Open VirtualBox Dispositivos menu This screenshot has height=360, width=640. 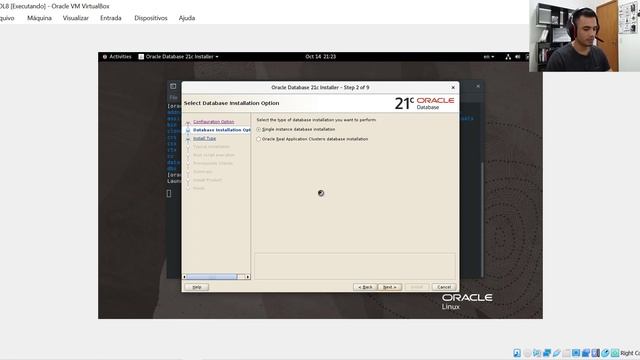click(x=151, y=18)
